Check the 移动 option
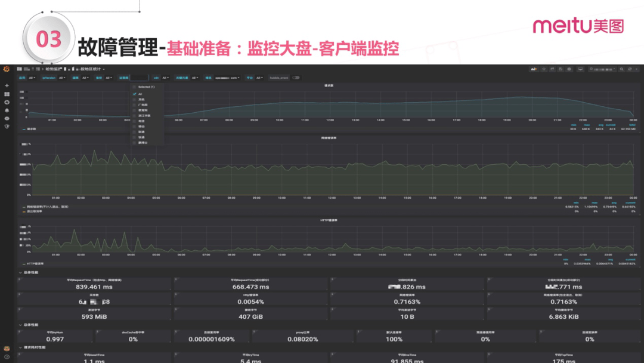The height and width of the screenshot is (363, 644). pos(134,126)
